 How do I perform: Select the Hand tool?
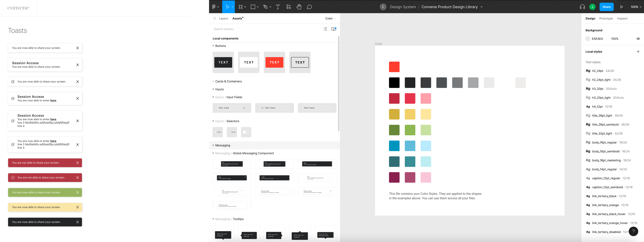click(299, 7)
